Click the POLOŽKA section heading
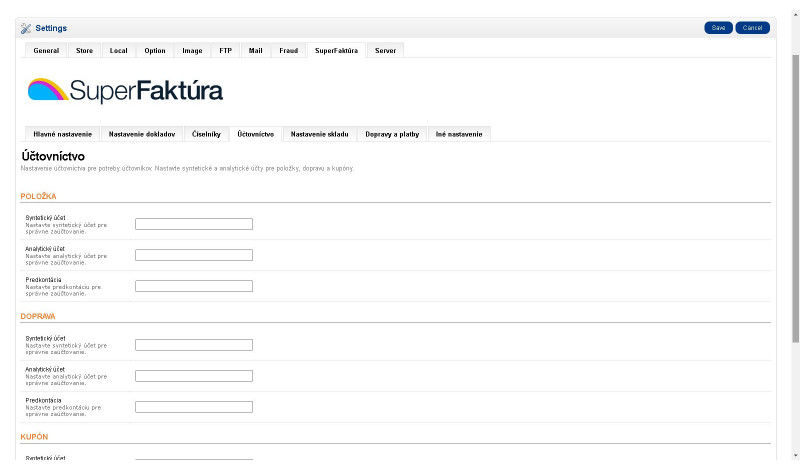The width and height of the screenshot is (800, 470). coord(38,196)
